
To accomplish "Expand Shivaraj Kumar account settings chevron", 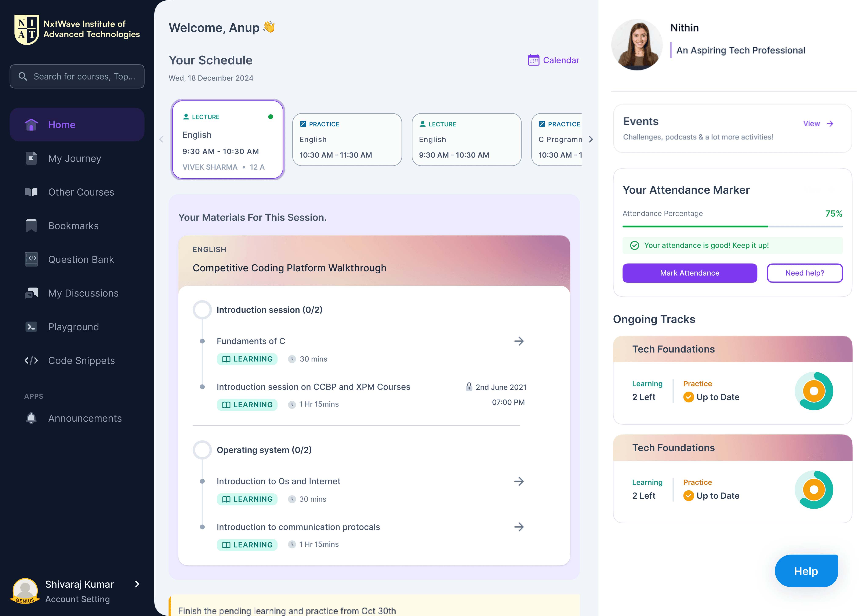I will click(x=137, y=584).
